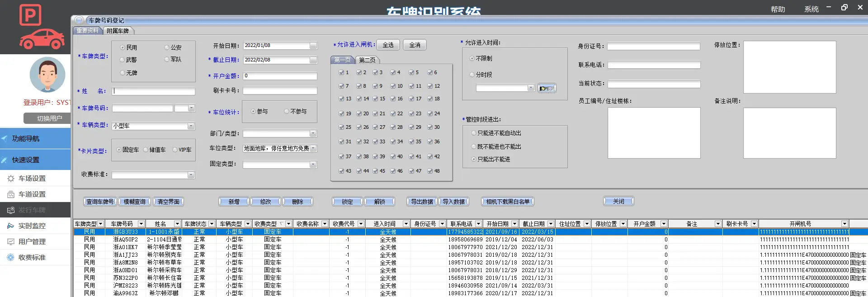Open 帮助 menu
Screen dimensions: 868x297
tap(778, 9)
